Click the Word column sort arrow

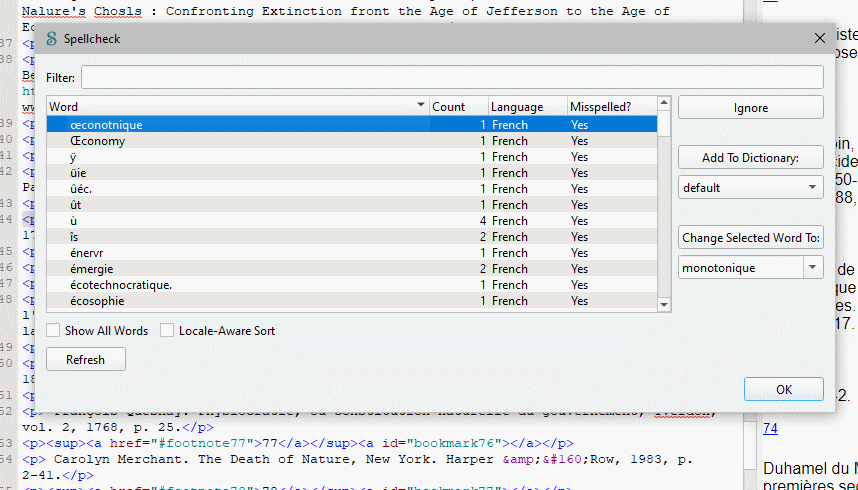coord(421,107)
